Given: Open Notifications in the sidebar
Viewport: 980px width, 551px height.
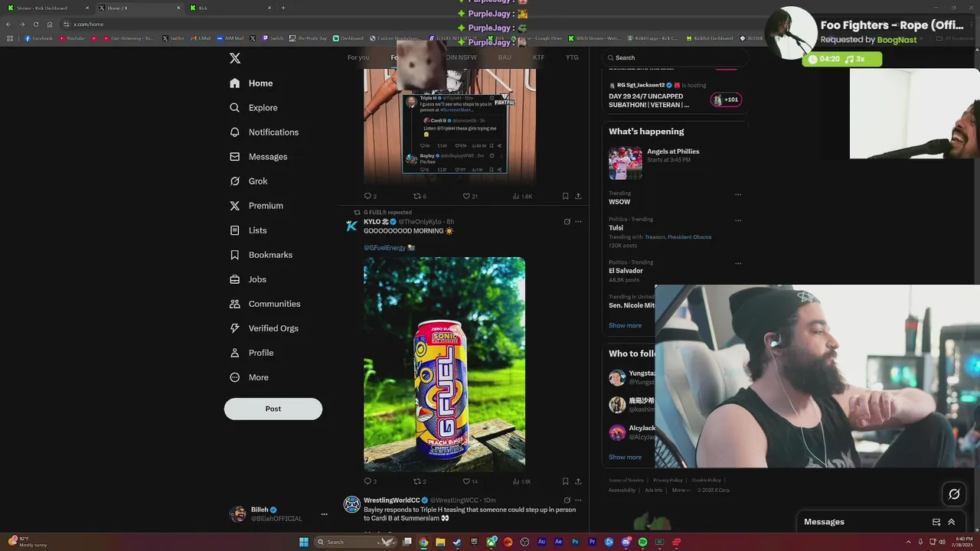Looking at the screenshot, I should point(264,132).
